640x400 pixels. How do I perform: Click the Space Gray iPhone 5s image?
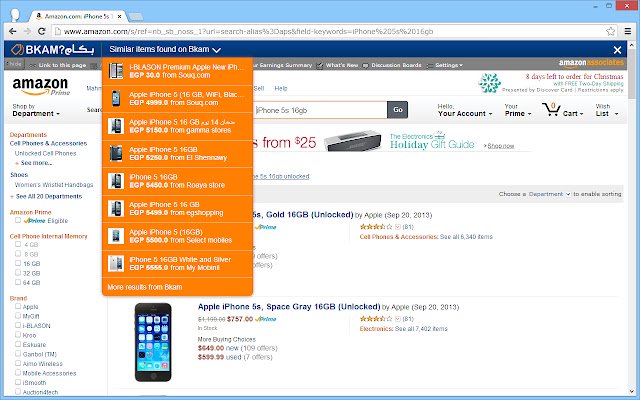[x=153, y=342]
